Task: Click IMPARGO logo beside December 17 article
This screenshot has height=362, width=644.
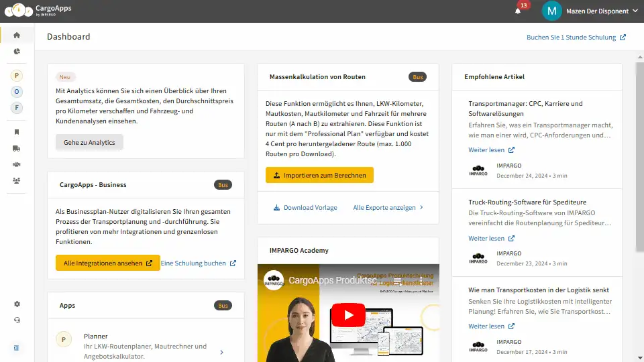Action: tap(478, 347)
